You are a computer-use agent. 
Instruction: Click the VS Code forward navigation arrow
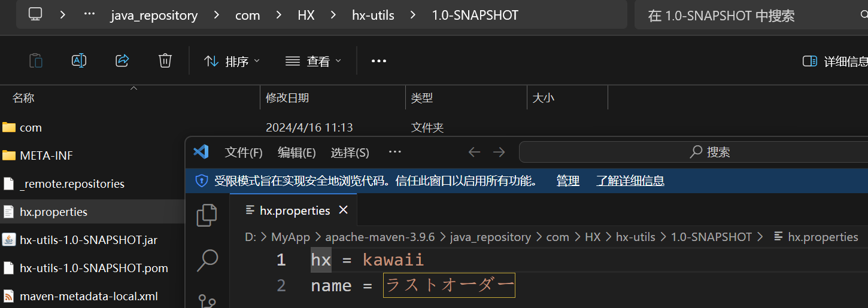click(x=499, y=153)
